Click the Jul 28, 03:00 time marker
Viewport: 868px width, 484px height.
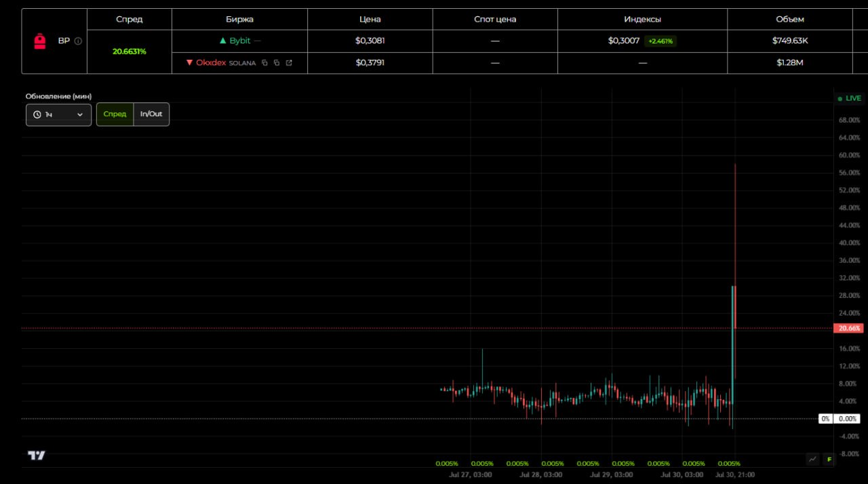(x=541, y=475)
